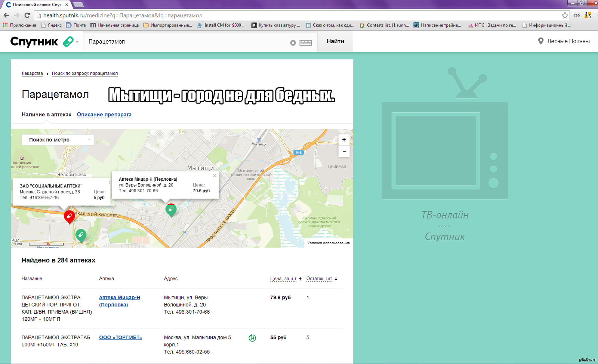Screen dimensions: 598x364
Task: Click the Спутник logo
Action: point(34,41)
